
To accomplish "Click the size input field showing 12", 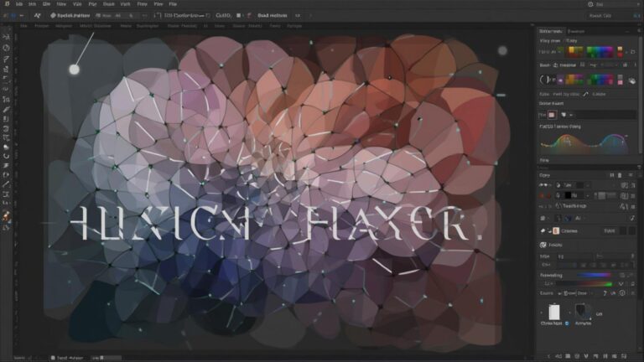I will (574, 256).
